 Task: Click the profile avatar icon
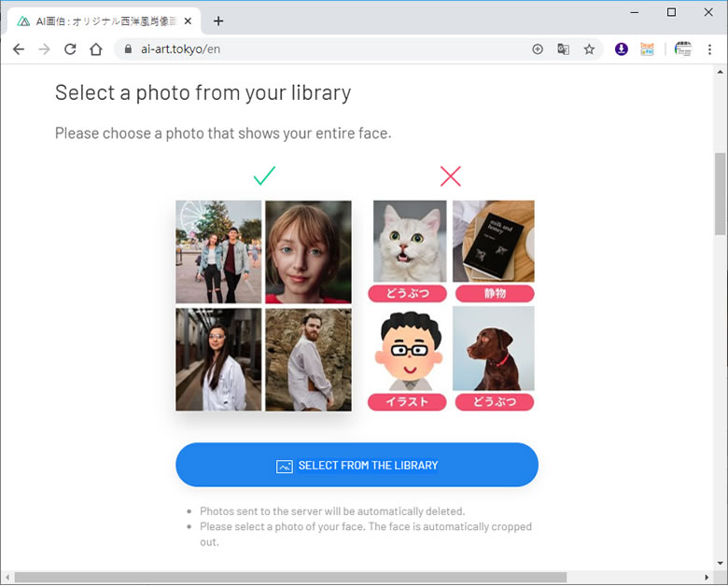683,49
